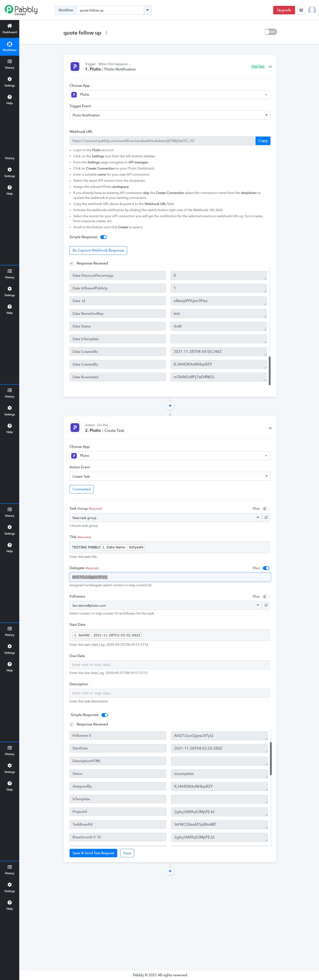Click the Save button
This screenshot has width=319, height=980.
127,853
